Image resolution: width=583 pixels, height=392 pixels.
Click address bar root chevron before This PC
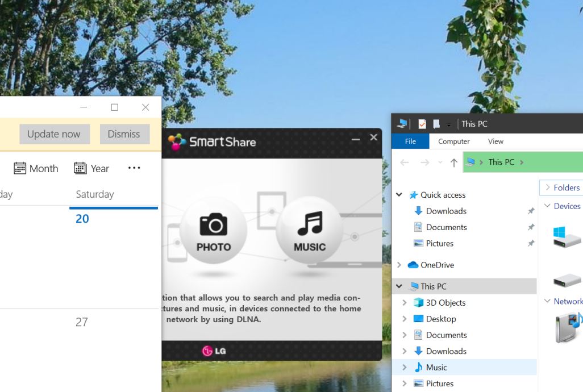[481, 162]
